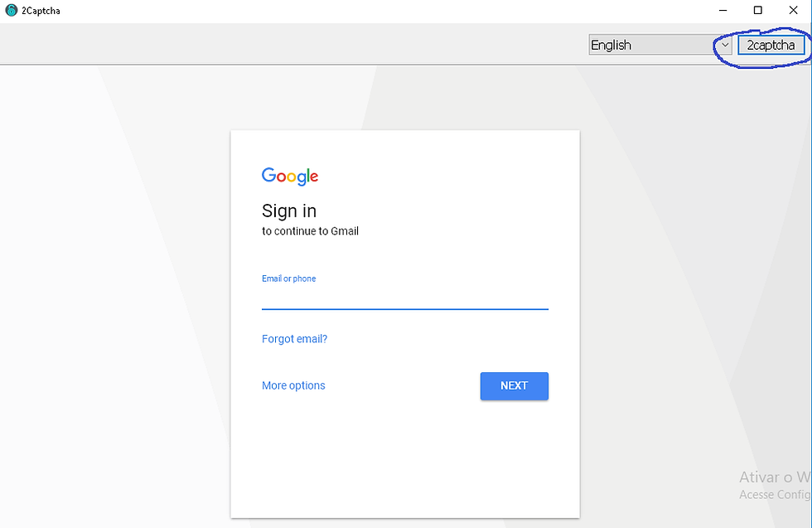Open the More options link
The height and width of the screenshot is (528, 812).
click(293, 385)
